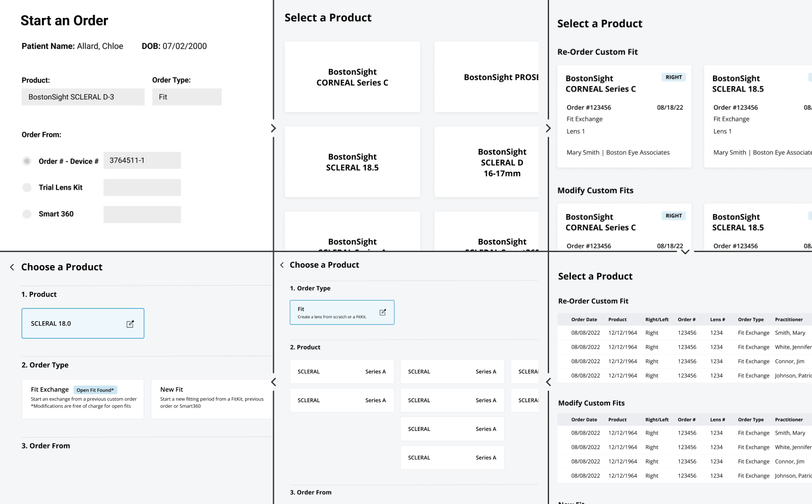Viewport: 812px width, 504px height.
Task: Click the 1. Order Type section heading
Action: coord(310,288)
